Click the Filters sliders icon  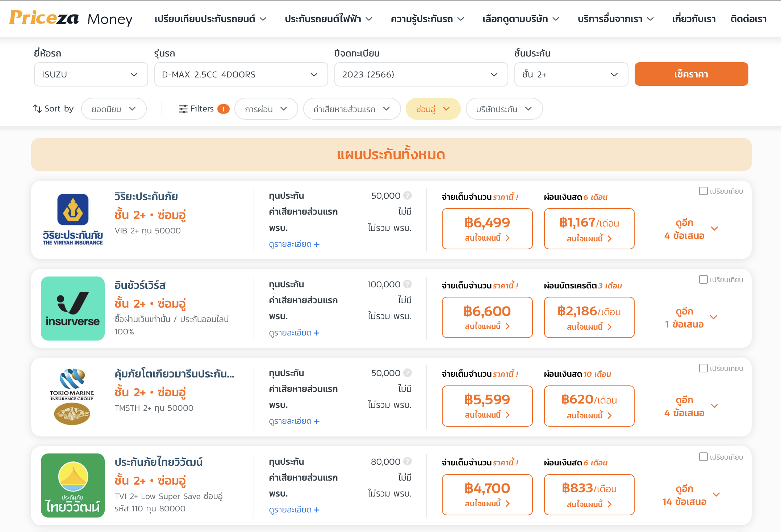tap(183, 109)
